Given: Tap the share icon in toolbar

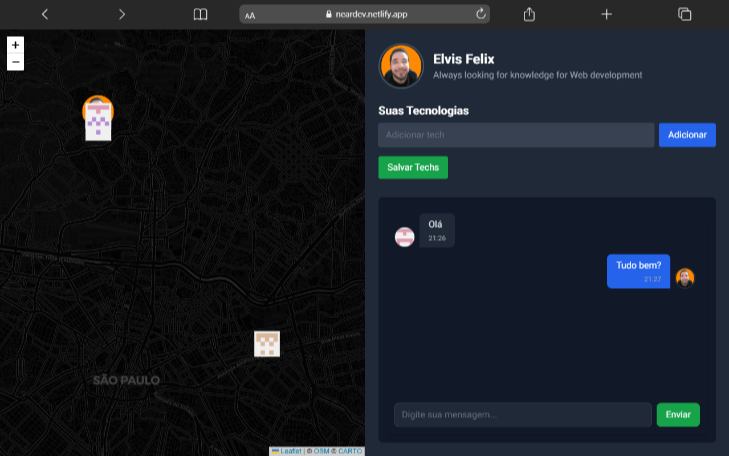Looking at the screenshot, I should 530,14.
